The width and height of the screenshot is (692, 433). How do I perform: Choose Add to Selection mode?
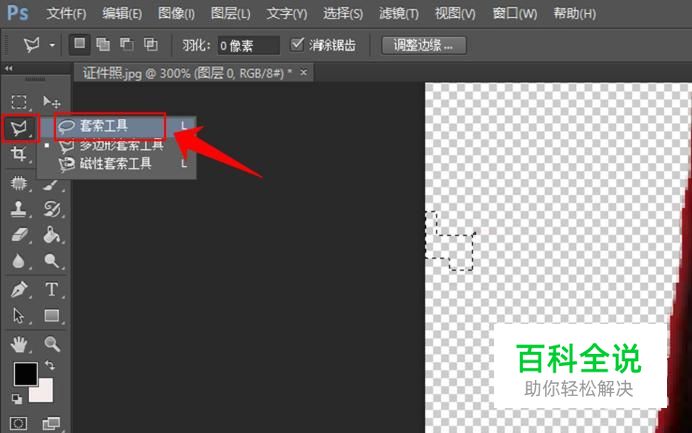(103, 44)
